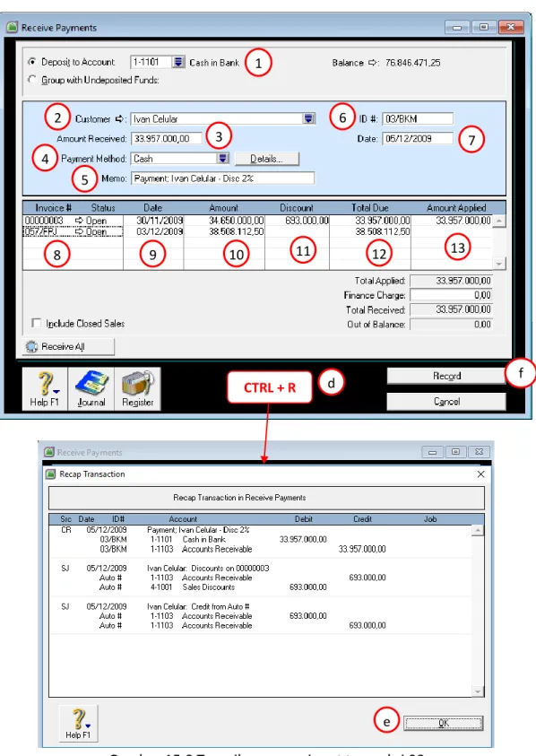Click the Cancel button

[x=446, y=401]
